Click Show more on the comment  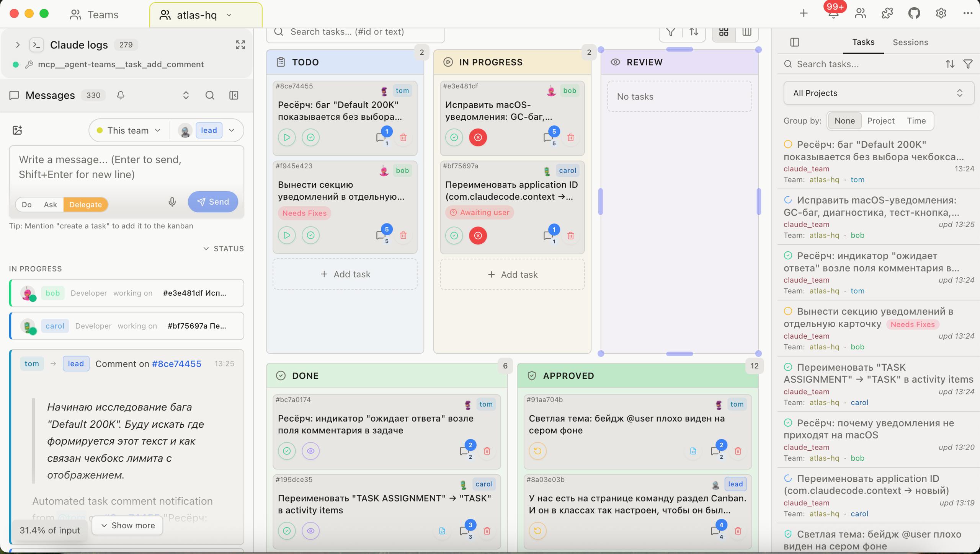click(x=127, y=525)
